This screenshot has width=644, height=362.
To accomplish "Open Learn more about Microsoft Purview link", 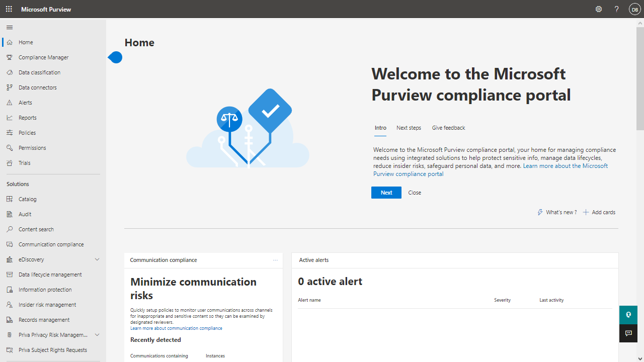I will (491, 170).
